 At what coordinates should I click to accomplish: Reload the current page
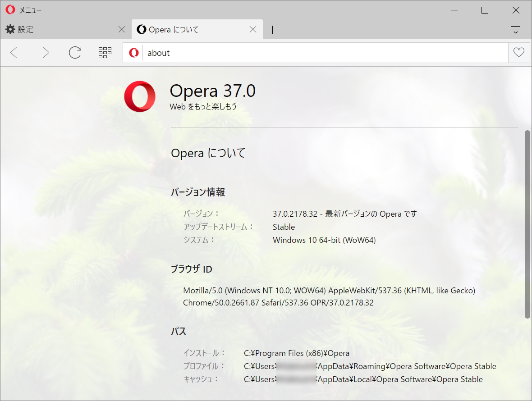tap(75, 52)
